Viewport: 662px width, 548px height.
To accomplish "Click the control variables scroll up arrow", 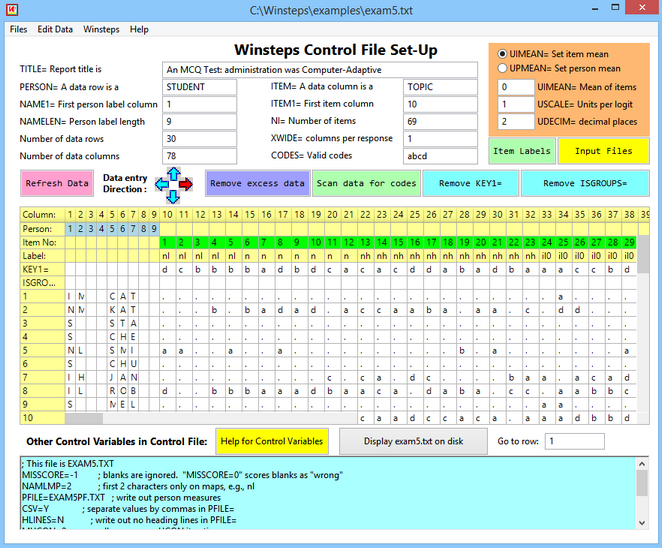I will [x=642, y=464].
